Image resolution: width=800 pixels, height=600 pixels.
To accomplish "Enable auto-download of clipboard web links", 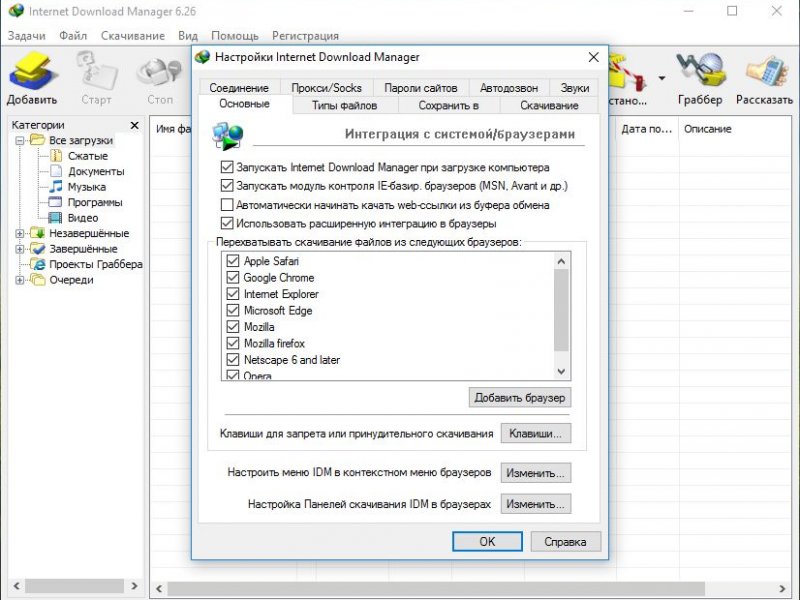I will pos(227,205).
